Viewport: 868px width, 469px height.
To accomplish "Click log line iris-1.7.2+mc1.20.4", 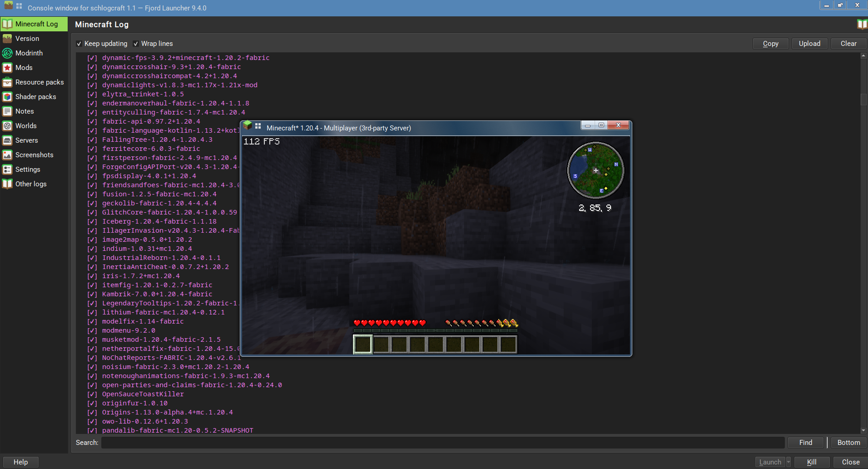I will [x=141, y=276].
